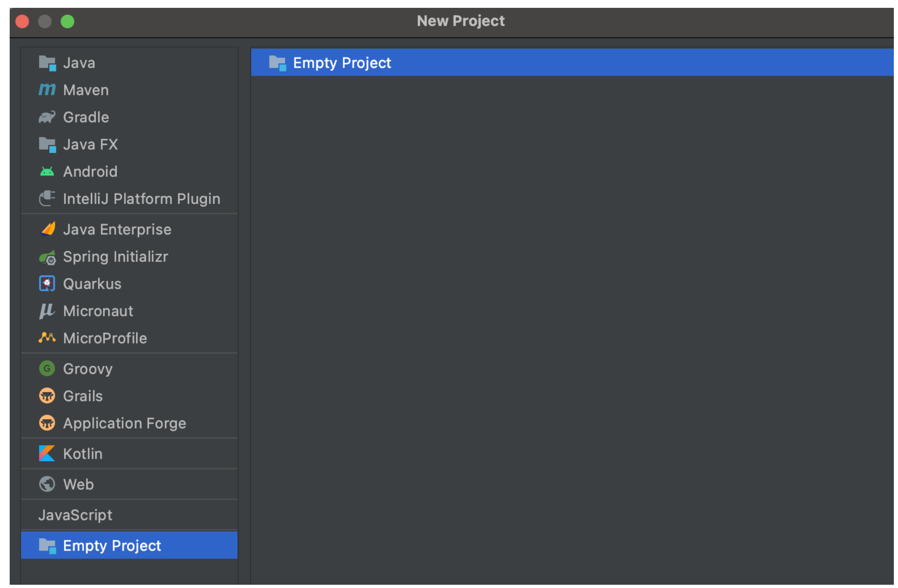
Task: Pick Grails label
Action: coord(83,396)
